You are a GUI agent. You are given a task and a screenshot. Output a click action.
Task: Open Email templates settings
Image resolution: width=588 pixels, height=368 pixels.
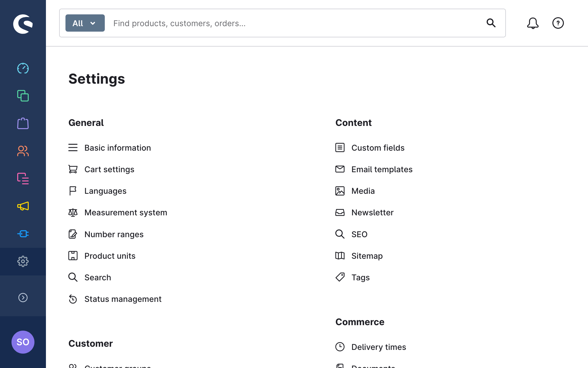[x=382, y=169]
